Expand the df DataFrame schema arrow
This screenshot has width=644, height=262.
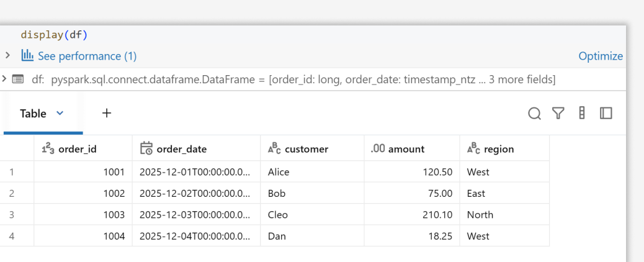click(x=4, y=79)
